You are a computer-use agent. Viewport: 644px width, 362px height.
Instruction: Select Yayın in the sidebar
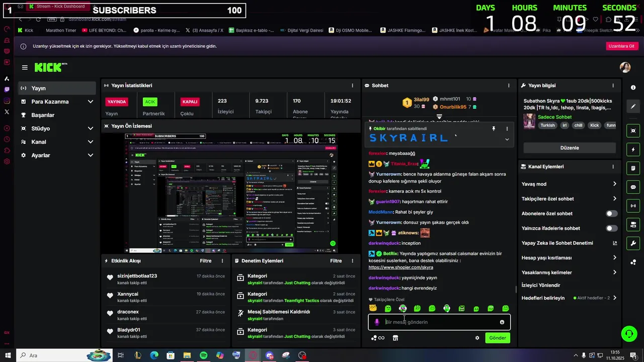[57, 88]
